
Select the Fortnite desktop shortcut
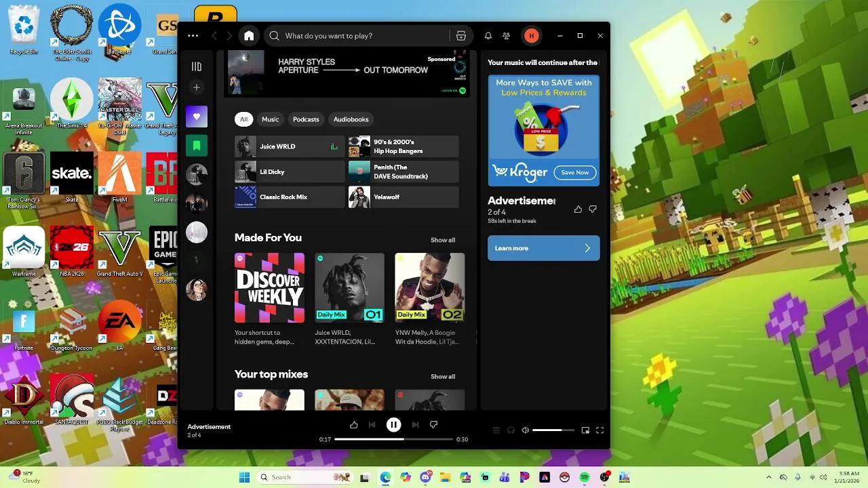(24, 326)
